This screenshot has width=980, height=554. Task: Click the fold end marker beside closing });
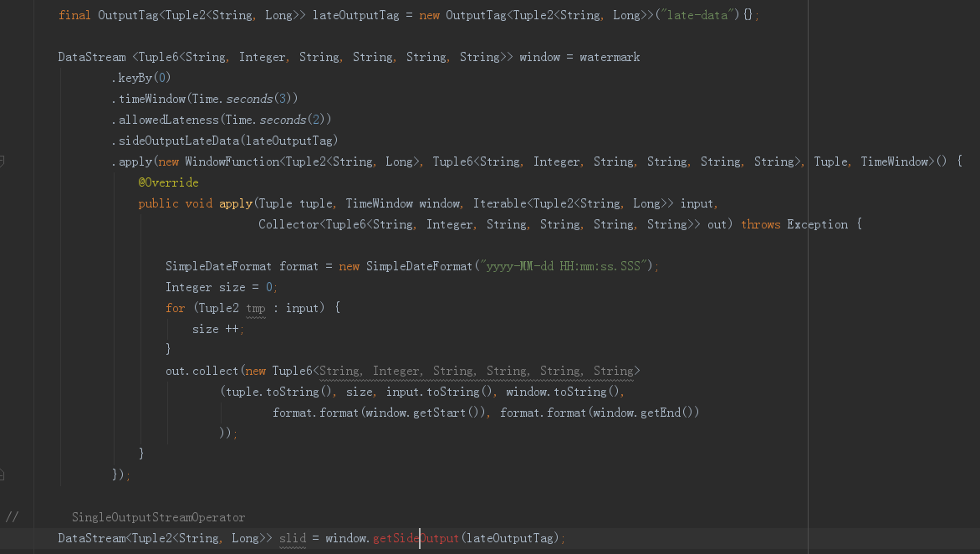3,475
